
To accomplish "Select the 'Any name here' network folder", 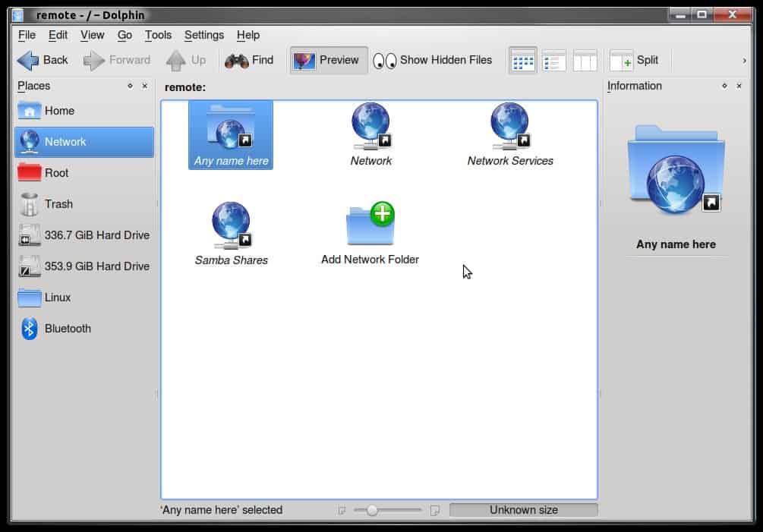I will 231,134.
